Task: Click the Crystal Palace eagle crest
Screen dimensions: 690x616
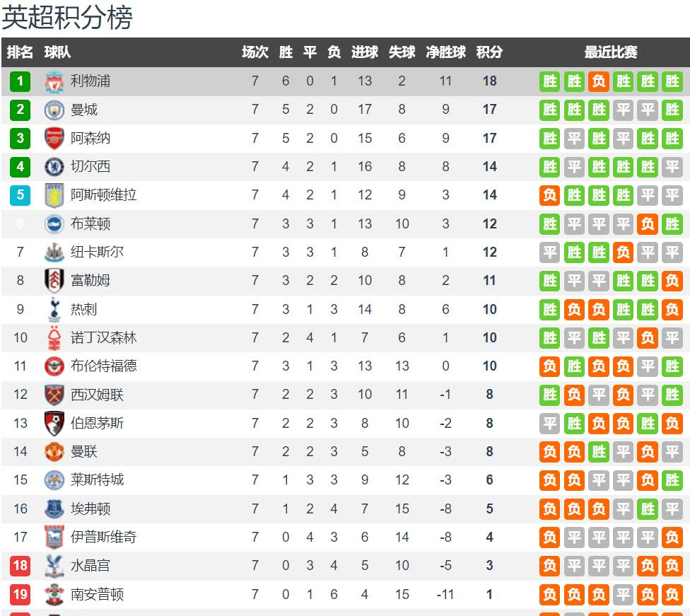Action: (54, 565)
